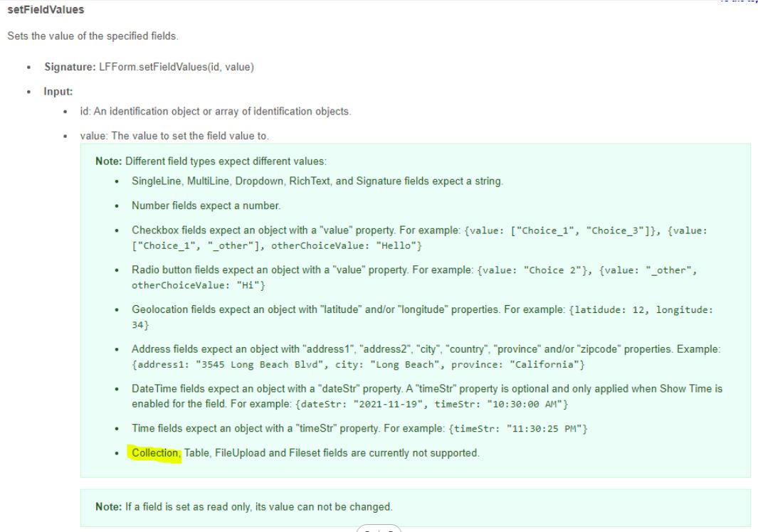The width and height of the screenshot is (758, 532).
Task: Click the Address fields bullet text
Action: pyautogui.click(x=426, y=356)
